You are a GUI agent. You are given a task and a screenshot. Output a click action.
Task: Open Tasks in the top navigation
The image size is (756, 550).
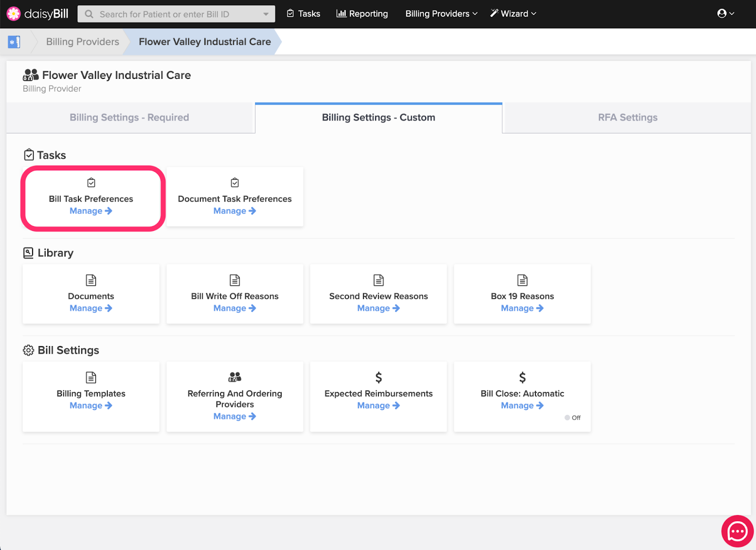click(x=303, y=14)
